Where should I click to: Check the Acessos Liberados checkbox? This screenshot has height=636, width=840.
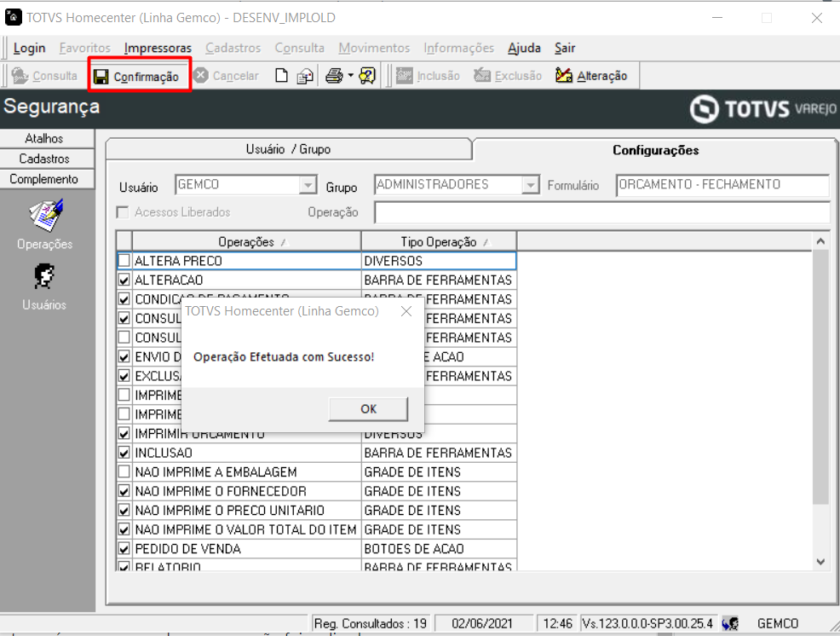tap(123, 212)
